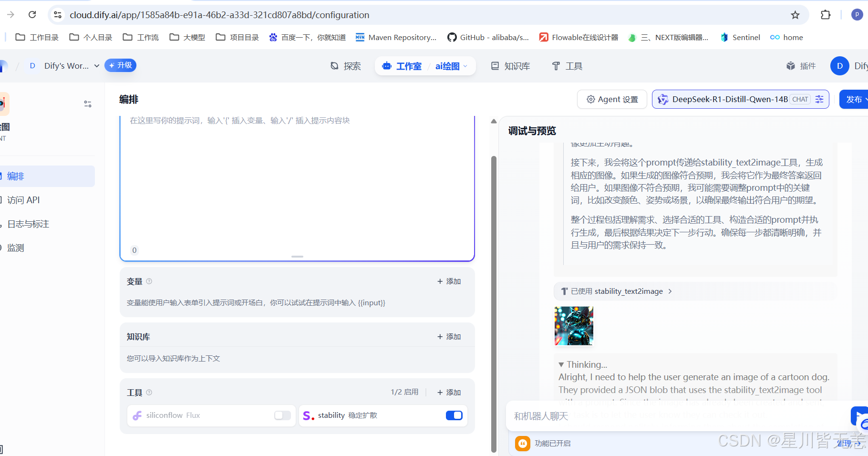This screenshot has height=456, width=868.
Task: Expand the ai绘图 app switcher dropdown
Action: click(451, 66)
